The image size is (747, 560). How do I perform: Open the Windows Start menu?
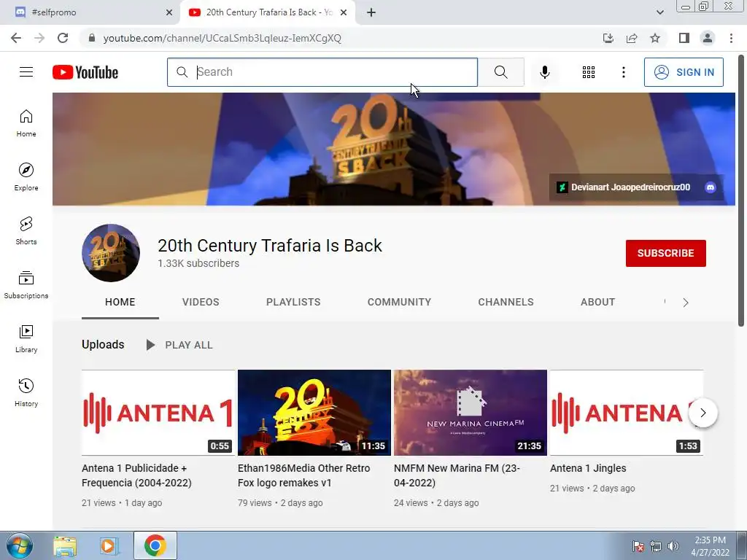tap(19, 545)
